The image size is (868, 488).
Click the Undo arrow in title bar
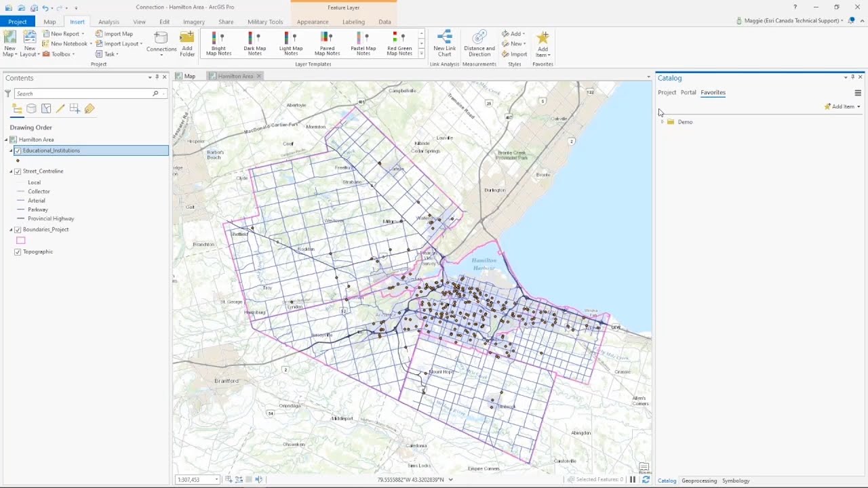[45, 7]
